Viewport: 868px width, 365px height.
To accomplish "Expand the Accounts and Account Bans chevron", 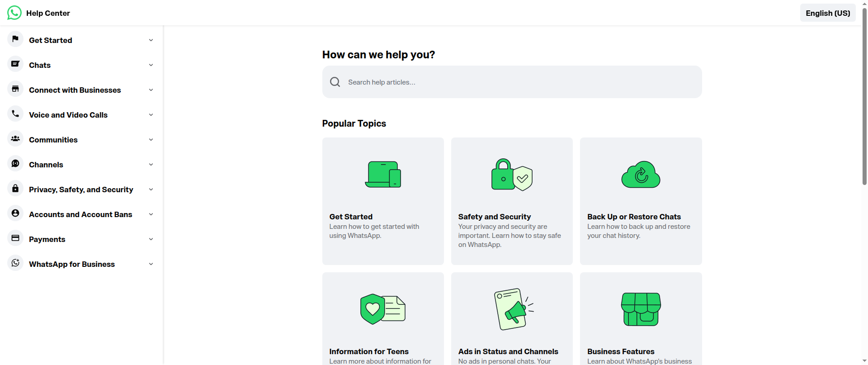I will click(151, 214).
